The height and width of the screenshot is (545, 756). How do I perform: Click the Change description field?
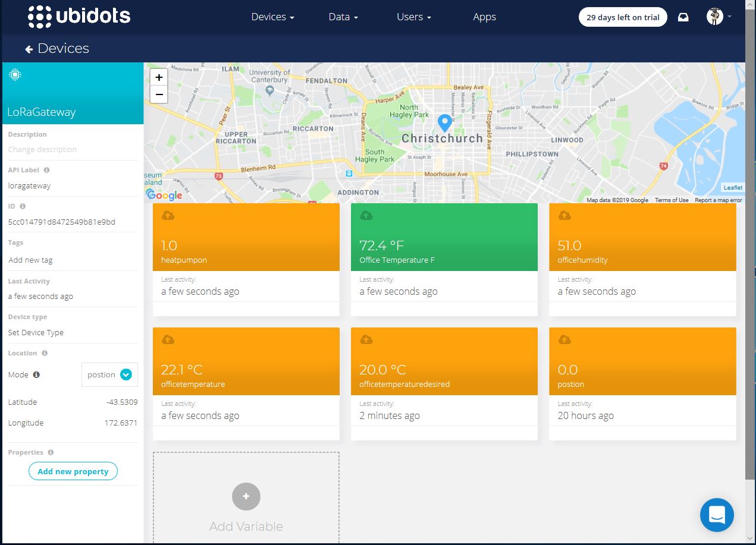42,150
